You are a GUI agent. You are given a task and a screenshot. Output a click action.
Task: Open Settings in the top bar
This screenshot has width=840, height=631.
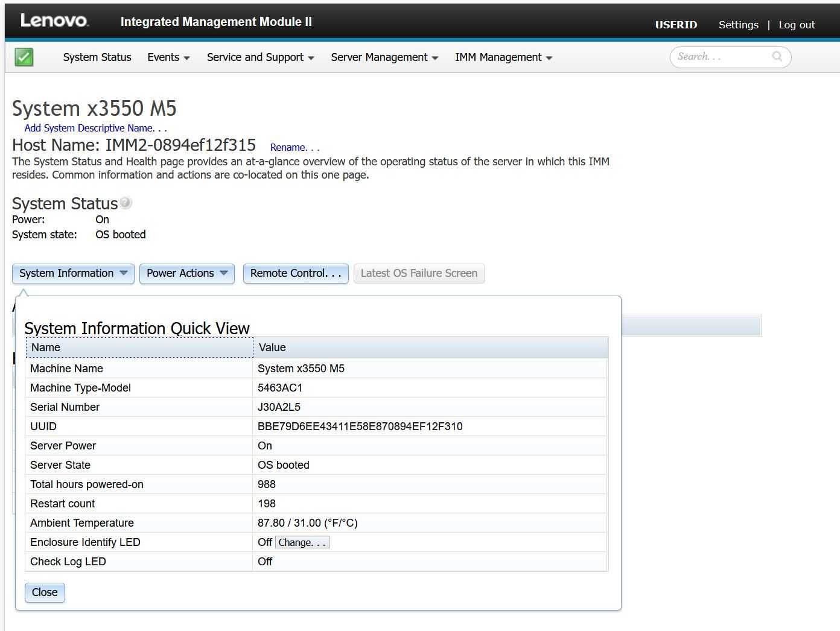click(738, 25)
